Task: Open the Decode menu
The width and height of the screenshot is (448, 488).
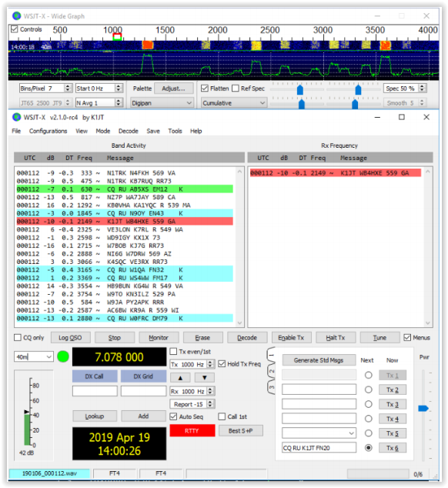Action: coord(129,131)
